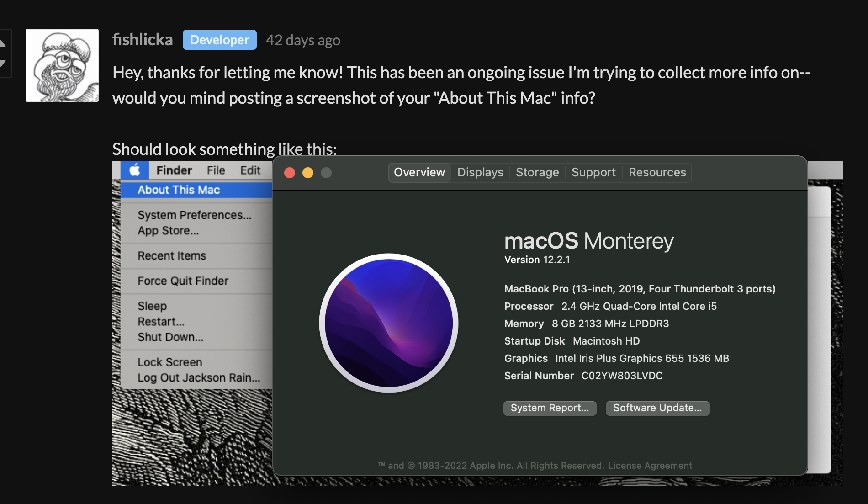Click the Intel Iris Plus Graphics value
Screen dimensions: 868x504
[x=642, y=358]
